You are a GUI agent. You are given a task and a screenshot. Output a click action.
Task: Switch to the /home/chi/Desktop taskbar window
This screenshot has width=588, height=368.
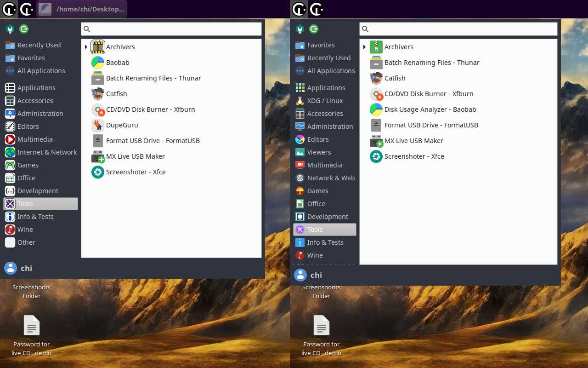(82, 9)
